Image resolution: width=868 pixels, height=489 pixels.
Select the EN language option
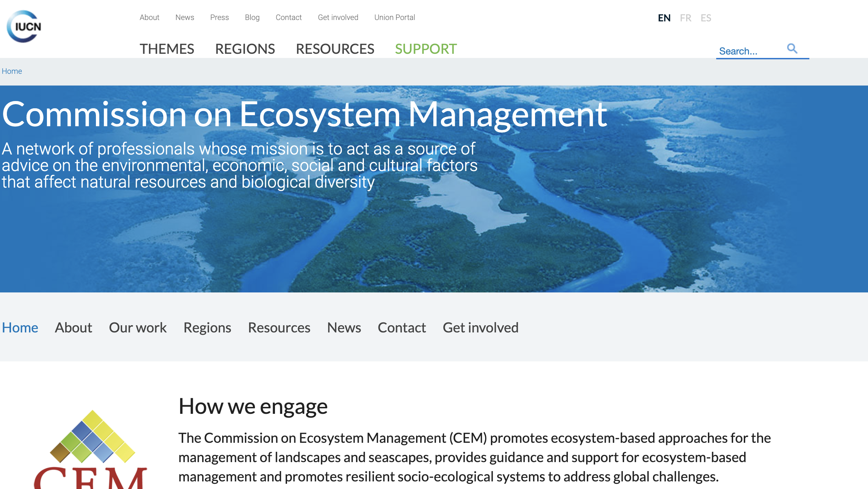point(664,18)
